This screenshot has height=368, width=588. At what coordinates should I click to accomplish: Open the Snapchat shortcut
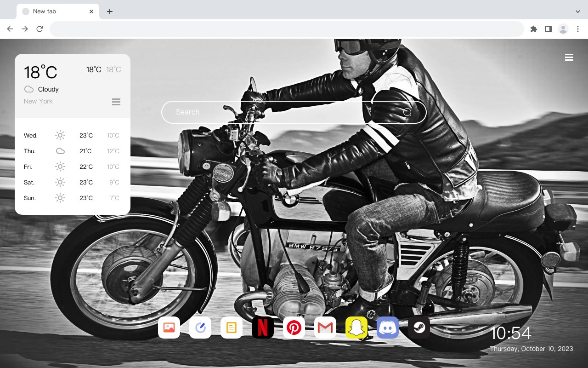pos(356,328)
